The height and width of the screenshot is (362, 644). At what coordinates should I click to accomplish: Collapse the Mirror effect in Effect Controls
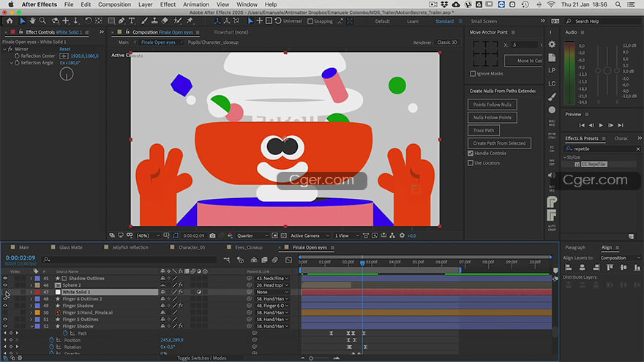(x=4, y=49)
